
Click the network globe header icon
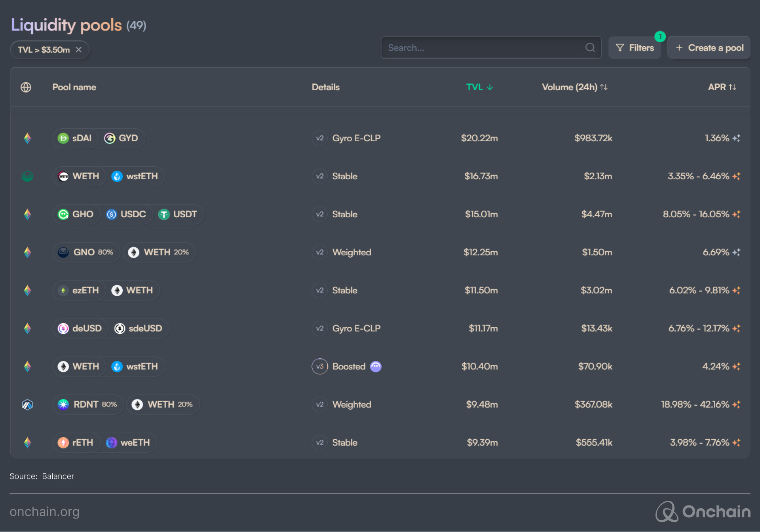click(x=26, y=87)
